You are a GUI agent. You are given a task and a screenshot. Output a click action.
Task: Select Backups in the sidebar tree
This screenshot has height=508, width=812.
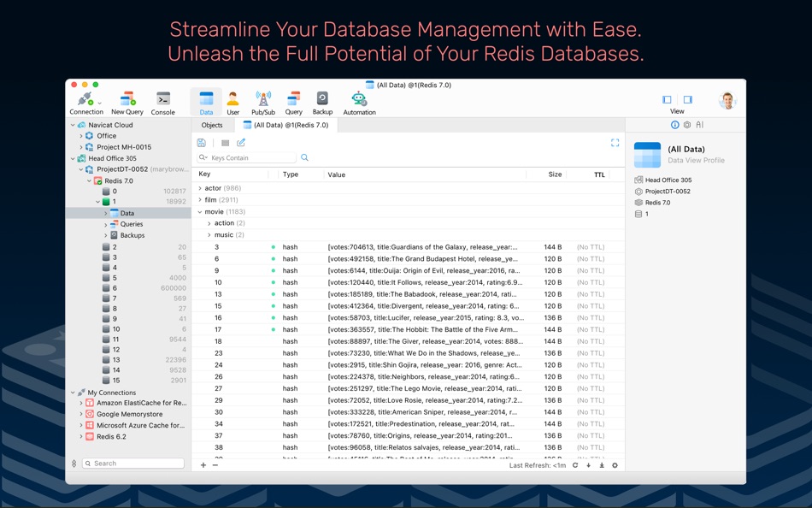[x=132, y=235]
